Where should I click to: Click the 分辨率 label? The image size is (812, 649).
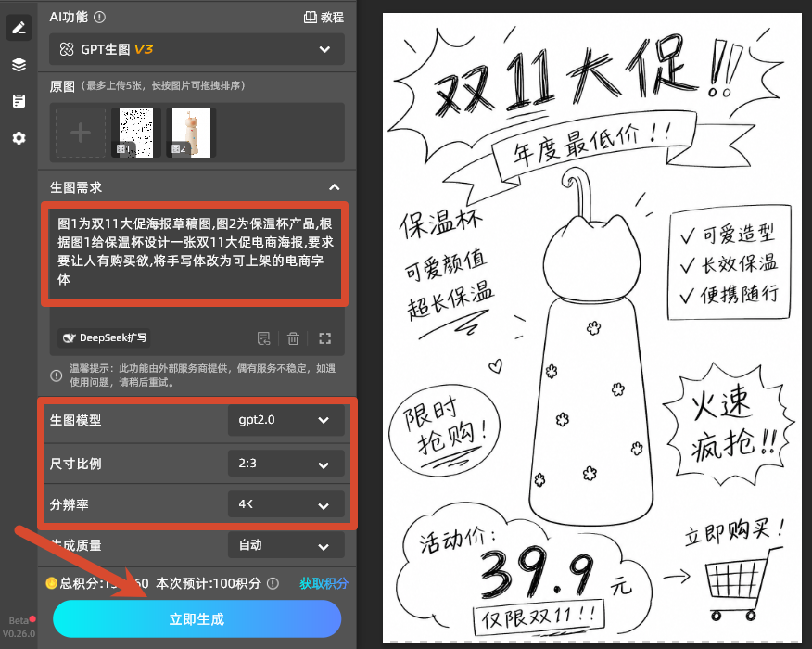pos(69,504)
